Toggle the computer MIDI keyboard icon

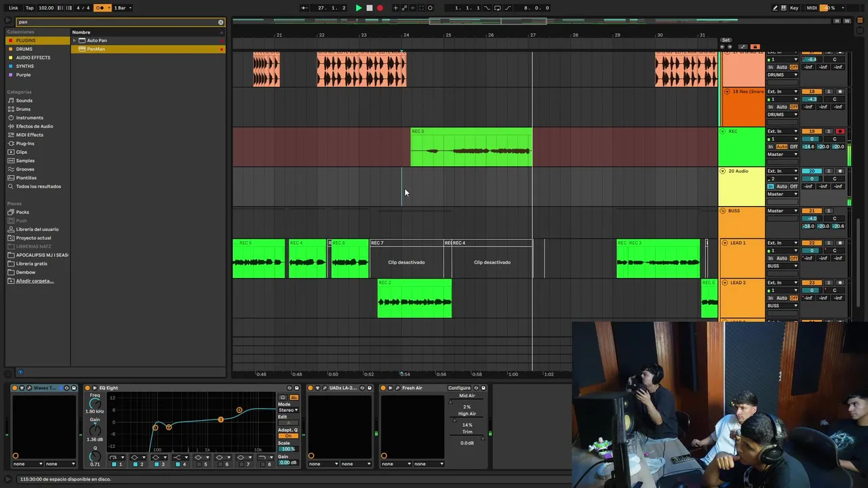pos(784,8)
